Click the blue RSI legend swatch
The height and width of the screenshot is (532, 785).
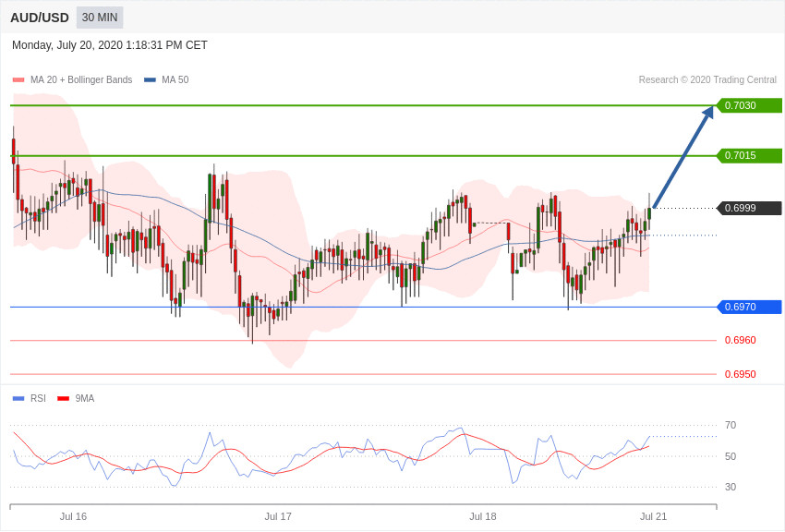tap(18, 399)
